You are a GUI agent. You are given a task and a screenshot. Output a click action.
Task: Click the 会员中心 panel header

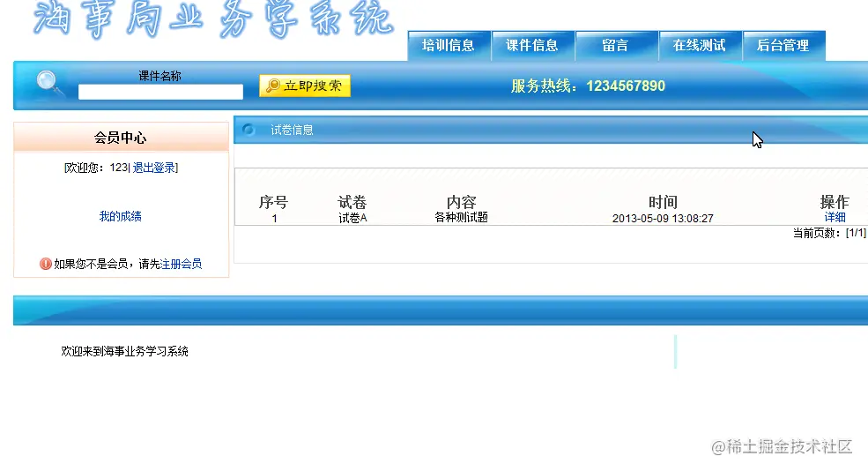[x=121, y=138]
